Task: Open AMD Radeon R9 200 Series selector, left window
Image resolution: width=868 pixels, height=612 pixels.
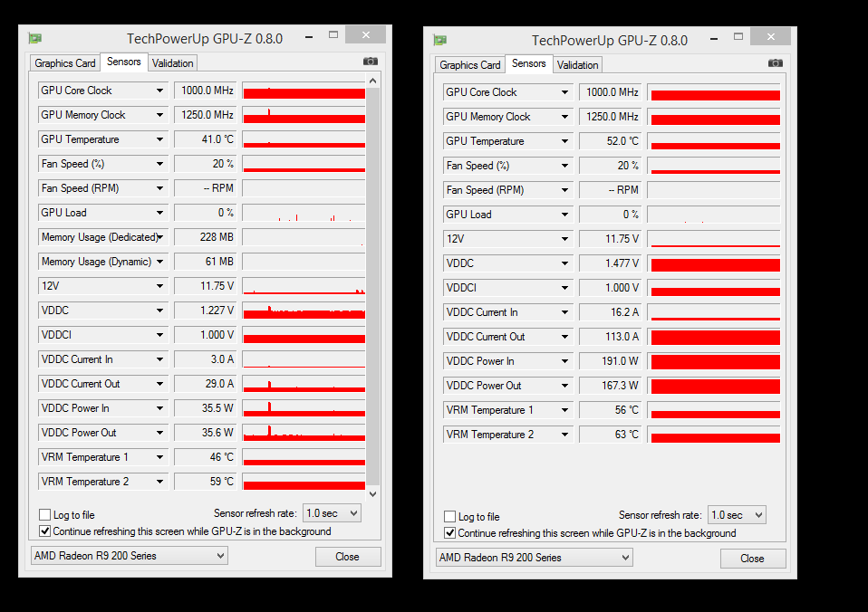Action: (130, 556)
